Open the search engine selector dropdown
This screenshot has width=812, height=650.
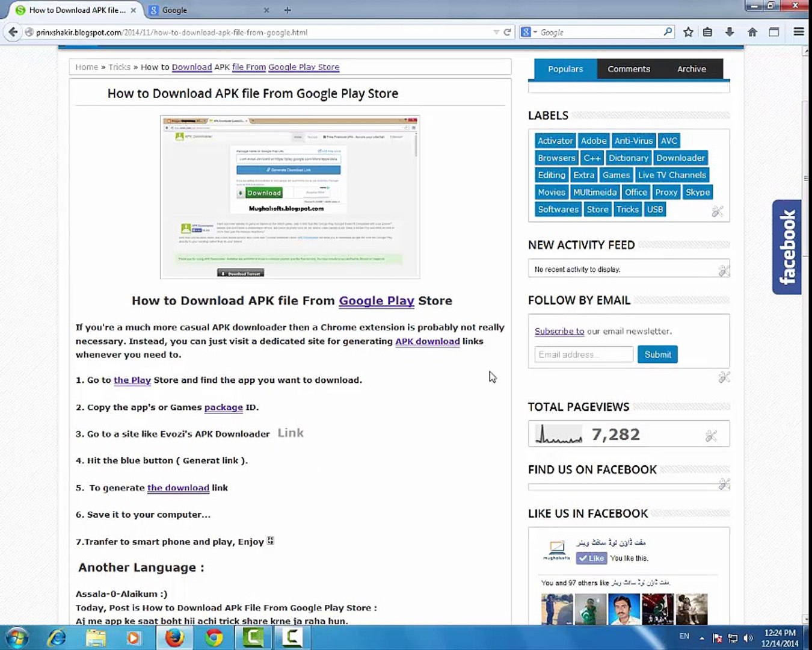(528, 32)
